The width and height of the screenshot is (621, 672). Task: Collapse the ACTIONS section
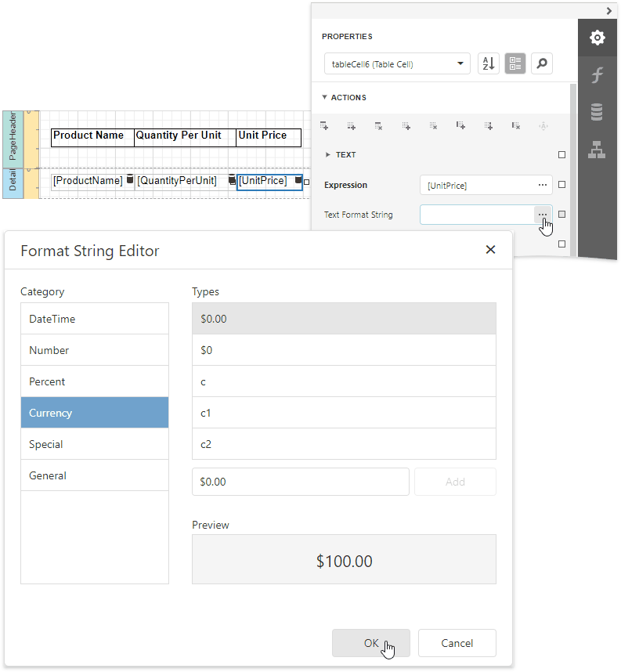coord(326,97)
